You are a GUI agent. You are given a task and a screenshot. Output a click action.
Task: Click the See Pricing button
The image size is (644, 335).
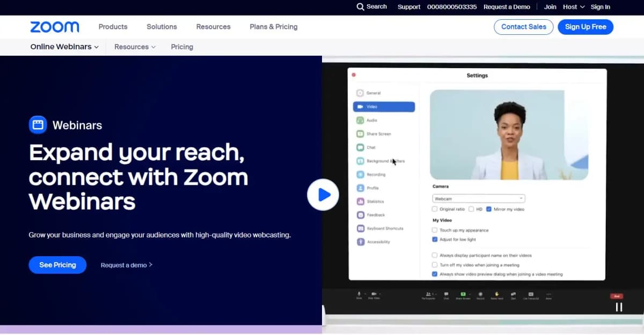57,265
